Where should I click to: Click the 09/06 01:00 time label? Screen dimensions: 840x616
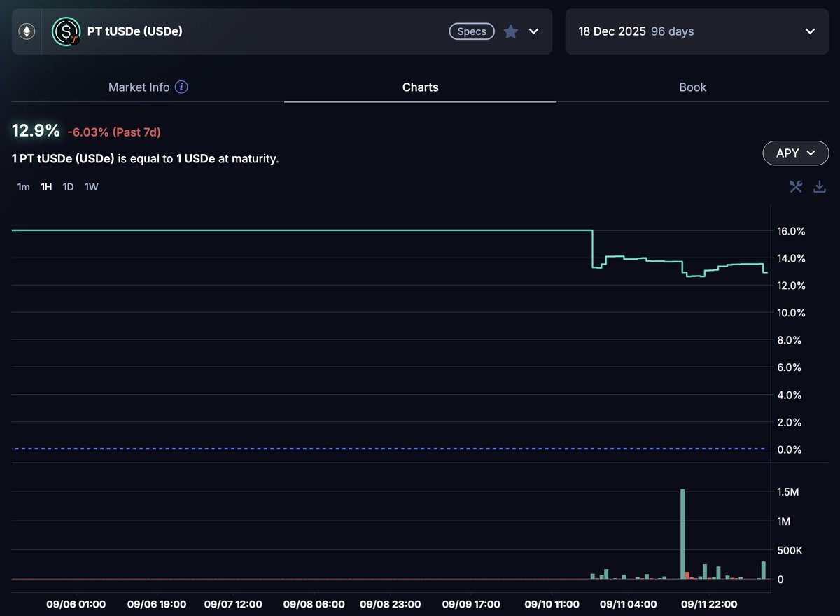click(76, 603)
